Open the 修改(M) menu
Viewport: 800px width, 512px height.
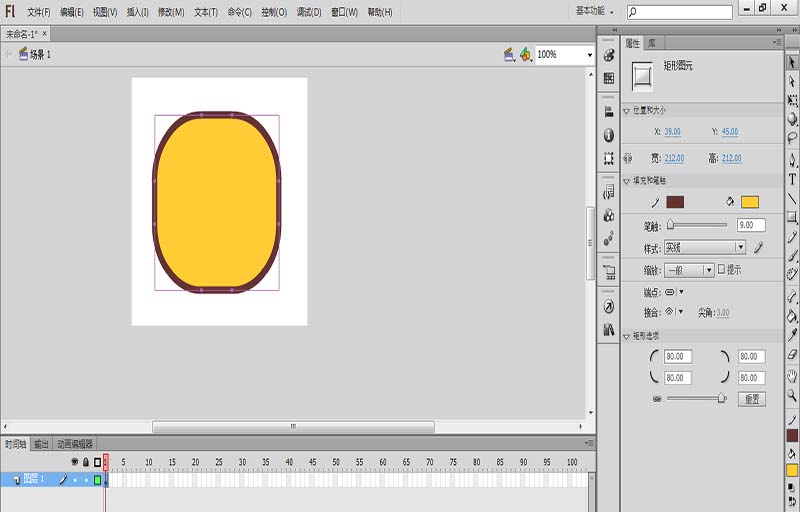click(x=171, y=12)
